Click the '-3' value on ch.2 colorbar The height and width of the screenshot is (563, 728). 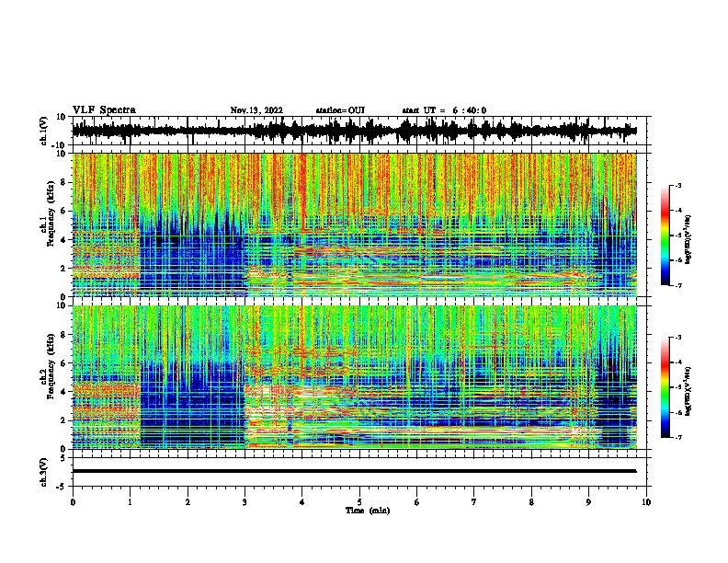677,338
